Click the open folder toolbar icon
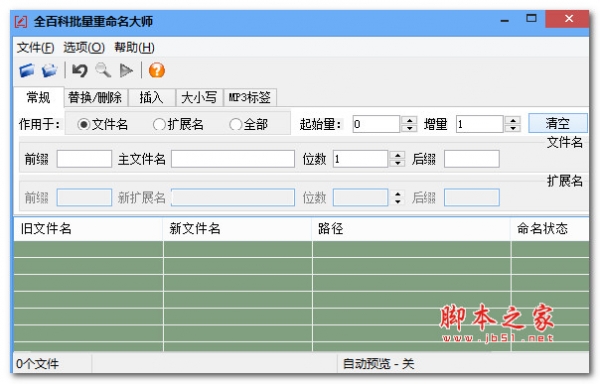Viewport: 600px width, 384px height. point(49,70)
